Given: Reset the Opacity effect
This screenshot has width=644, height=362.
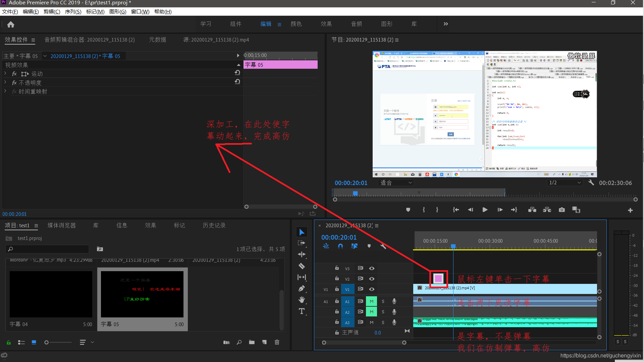Looking at the screenshot, I should tap(237, 82).
